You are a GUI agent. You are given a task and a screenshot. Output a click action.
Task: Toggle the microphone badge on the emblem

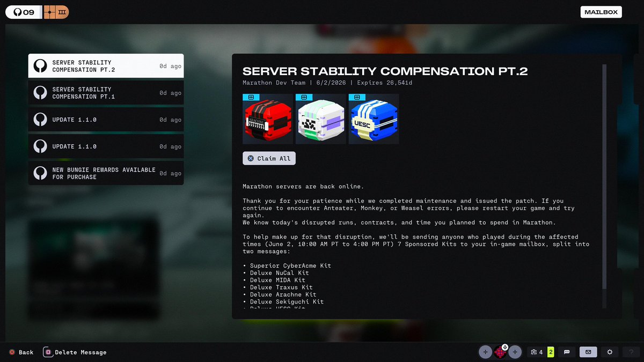click(x=504, y=346)
